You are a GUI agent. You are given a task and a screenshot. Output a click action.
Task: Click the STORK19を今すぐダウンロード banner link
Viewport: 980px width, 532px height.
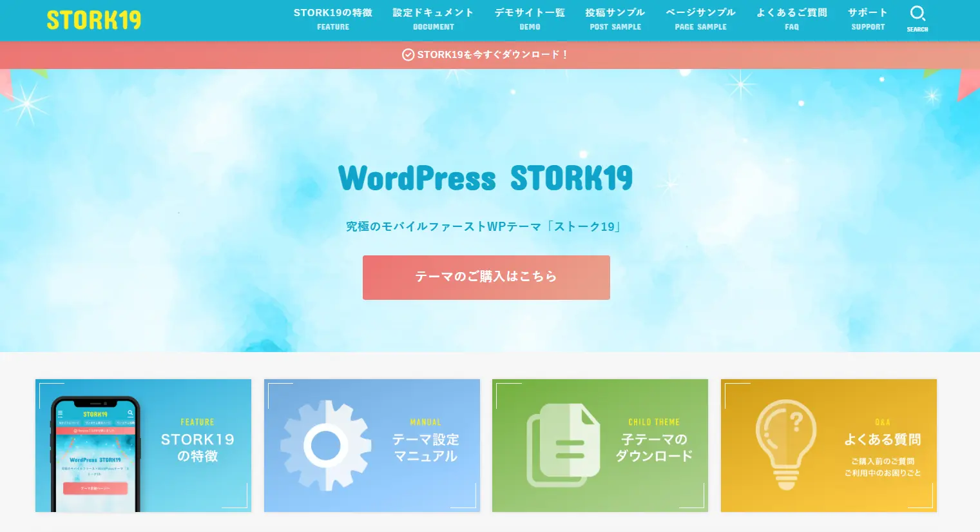click(492, 55)
